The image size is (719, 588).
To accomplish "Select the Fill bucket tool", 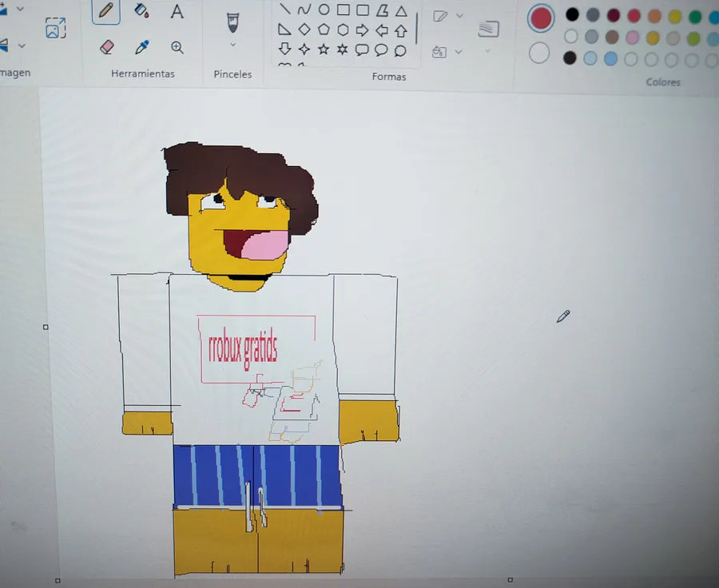I will 141,10.
